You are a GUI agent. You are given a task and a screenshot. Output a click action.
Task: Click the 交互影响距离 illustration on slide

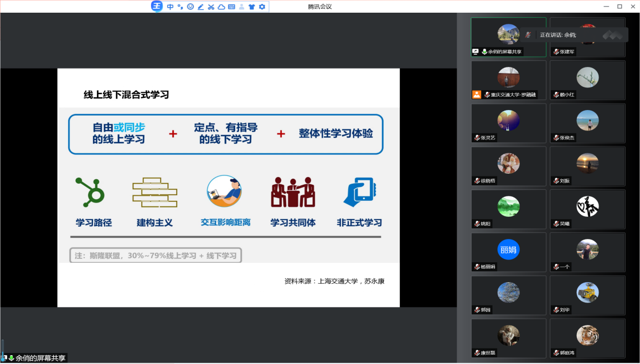pos(224,191)
